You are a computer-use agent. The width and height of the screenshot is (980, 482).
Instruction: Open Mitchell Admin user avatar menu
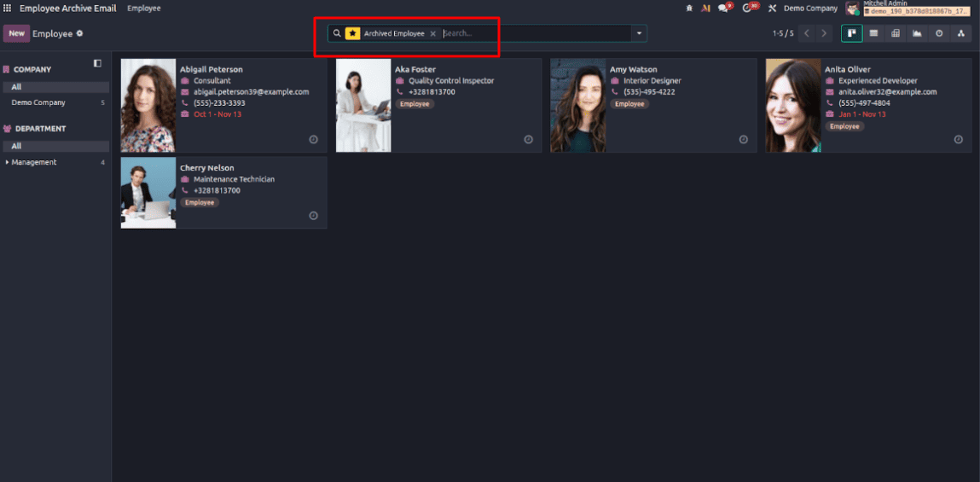coord(853,9)
